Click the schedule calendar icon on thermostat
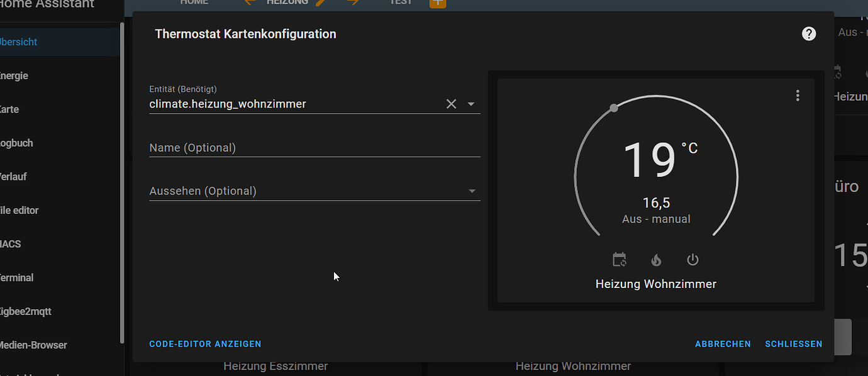Image resolution: width=868 pixels, height=376 pixels. 620,260
